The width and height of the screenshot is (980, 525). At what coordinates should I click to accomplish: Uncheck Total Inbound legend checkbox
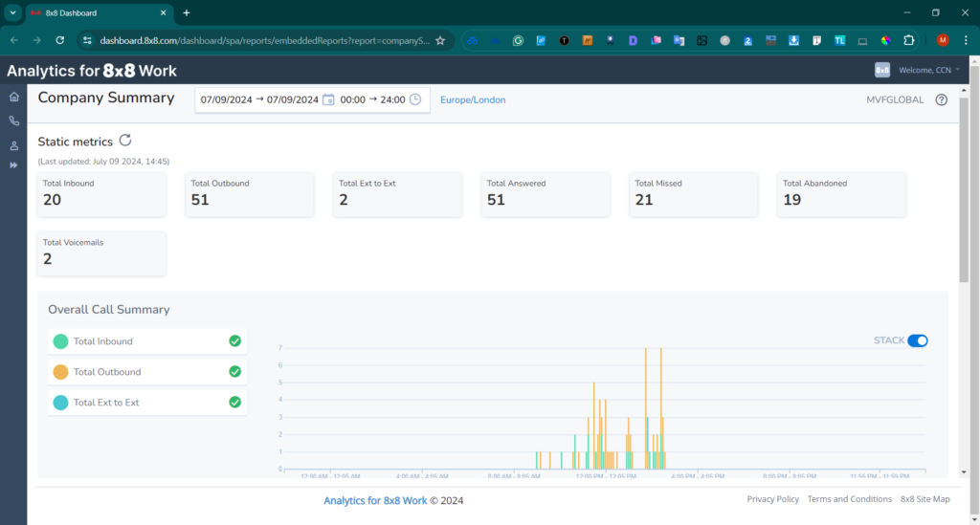234,341
